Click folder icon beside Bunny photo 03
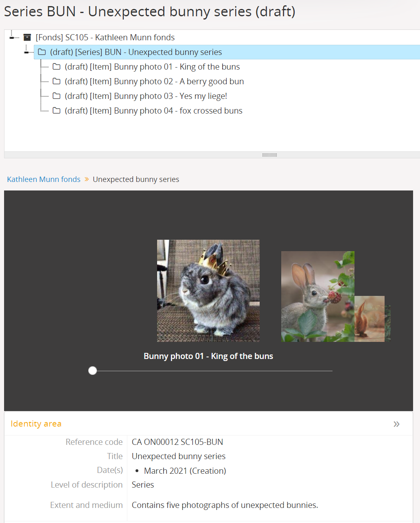 pyautogui.click(x=57, y=96)
